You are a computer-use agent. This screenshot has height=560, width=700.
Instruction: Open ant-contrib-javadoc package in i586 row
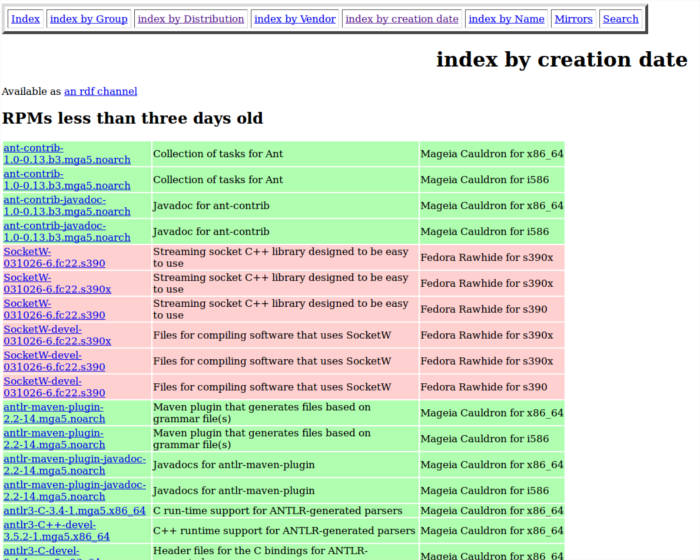[x=67, y=232]
